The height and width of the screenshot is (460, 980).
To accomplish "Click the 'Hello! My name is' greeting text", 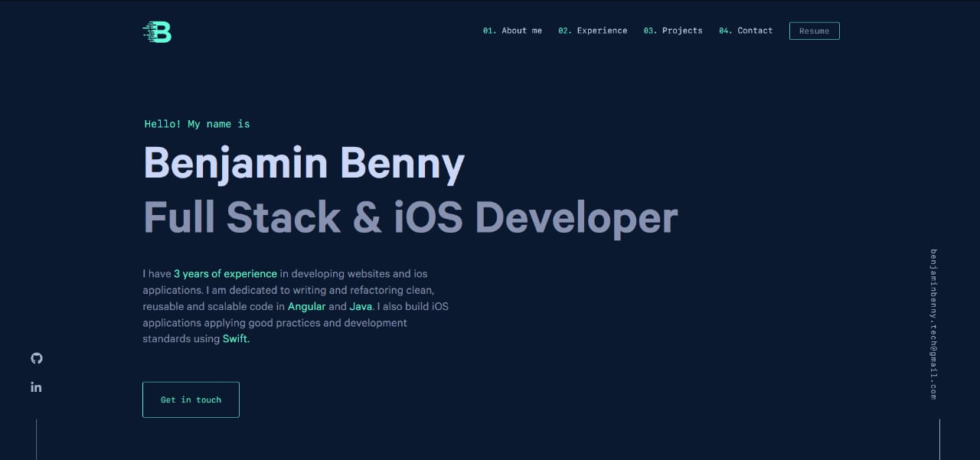I will coord(197,123).
